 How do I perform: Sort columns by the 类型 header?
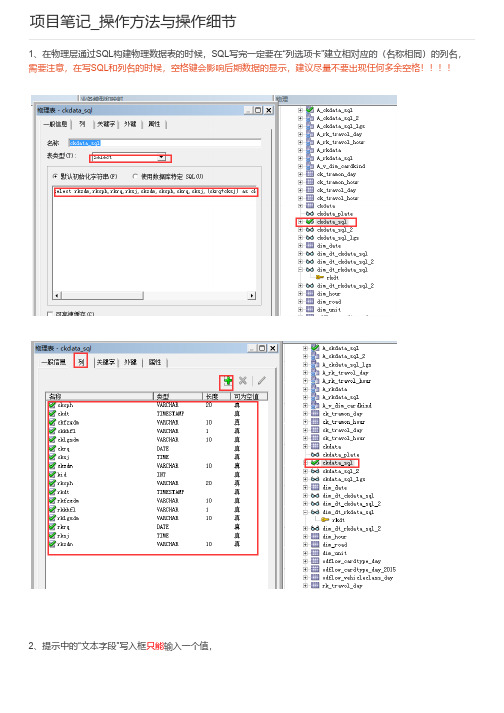click(x=177, y=397)
